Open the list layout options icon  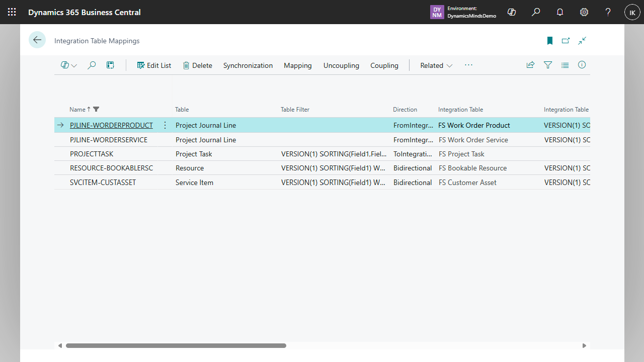click(x=565, y=65)
